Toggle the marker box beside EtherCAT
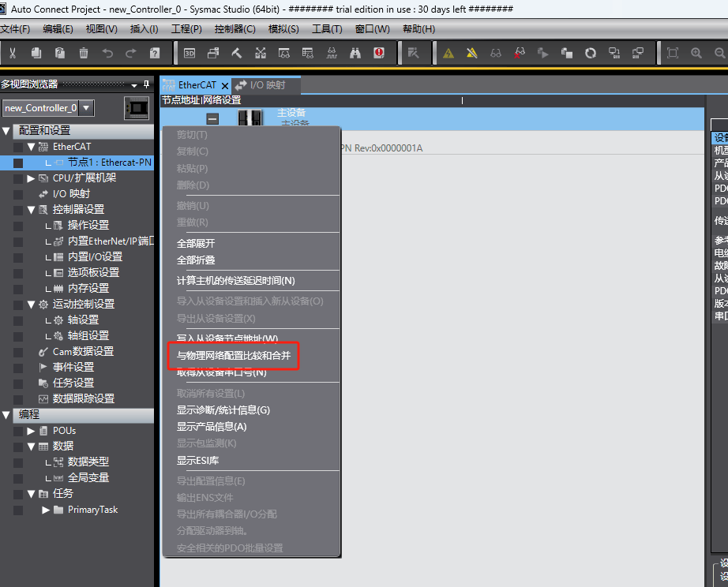728x587 pixels. [x=18, y=148]
